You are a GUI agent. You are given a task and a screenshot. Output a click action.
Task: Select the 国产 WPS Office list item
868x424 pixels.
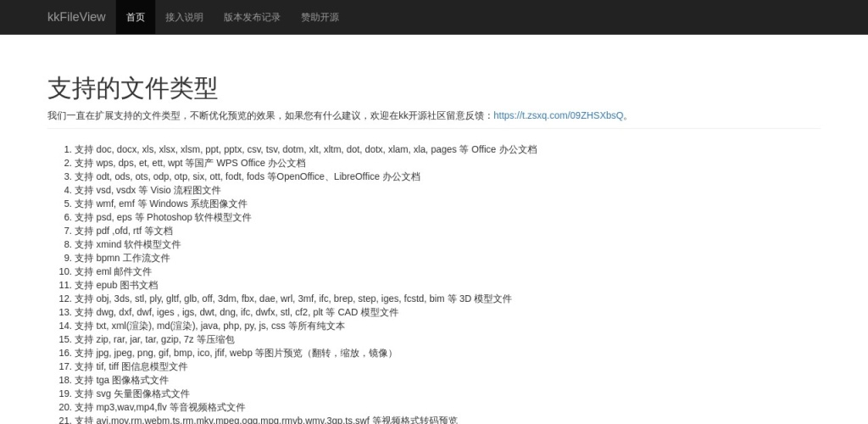tap(190, 163)
